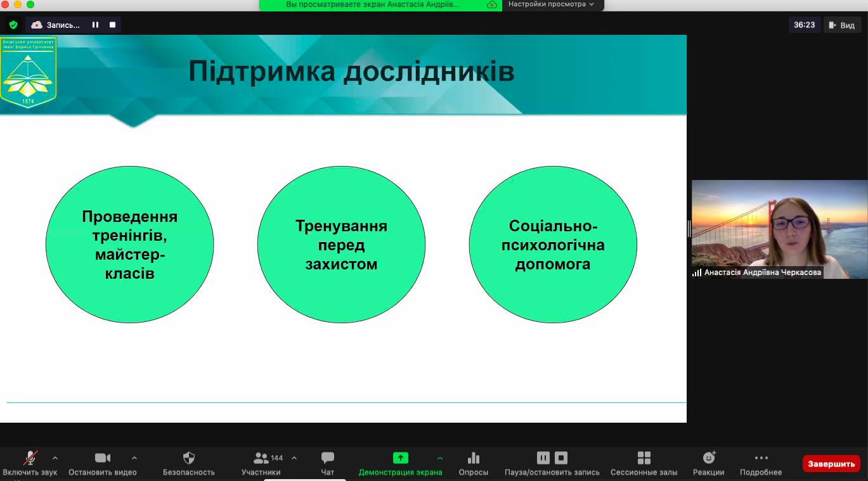
Task: Open the Chat window
Action: (x=327, y=458)
